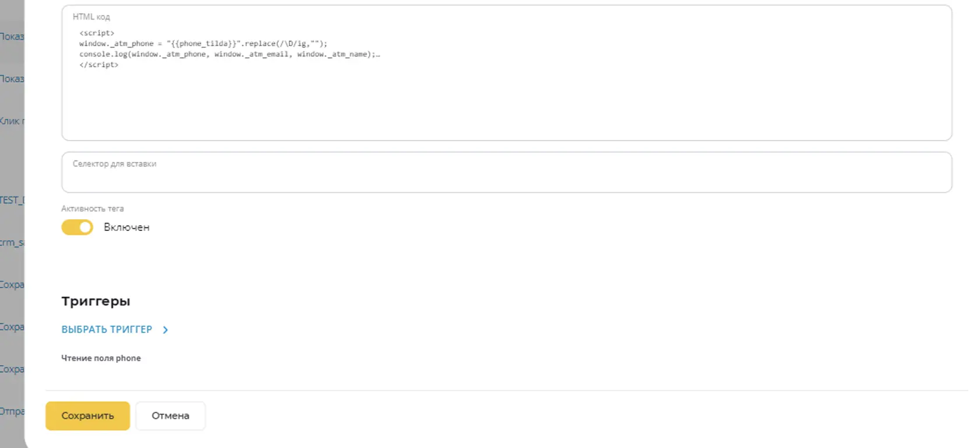The width and height of the screenshot is (980, 448).
Task: Focus the HTML код text area
Action: pyautogui.click(x=506, y=73)
